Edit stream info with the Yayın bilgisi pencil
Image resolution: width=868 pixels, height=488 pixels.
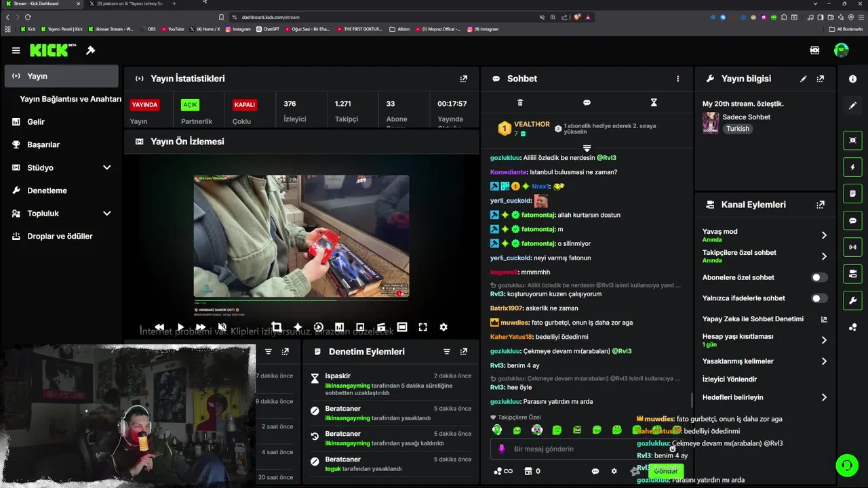(804, 79)
